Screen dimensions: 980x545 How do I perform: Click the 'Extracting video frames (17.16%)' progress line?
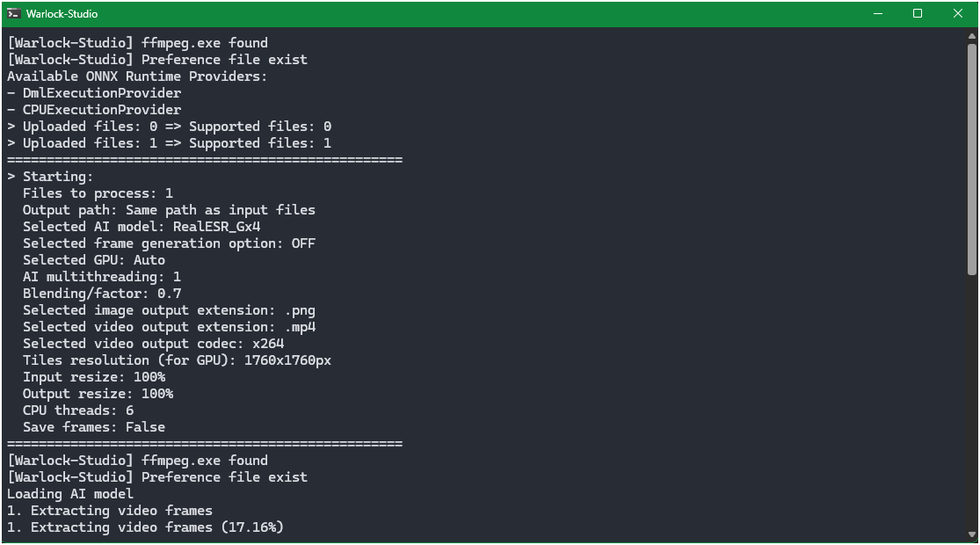tap(145, 527)
